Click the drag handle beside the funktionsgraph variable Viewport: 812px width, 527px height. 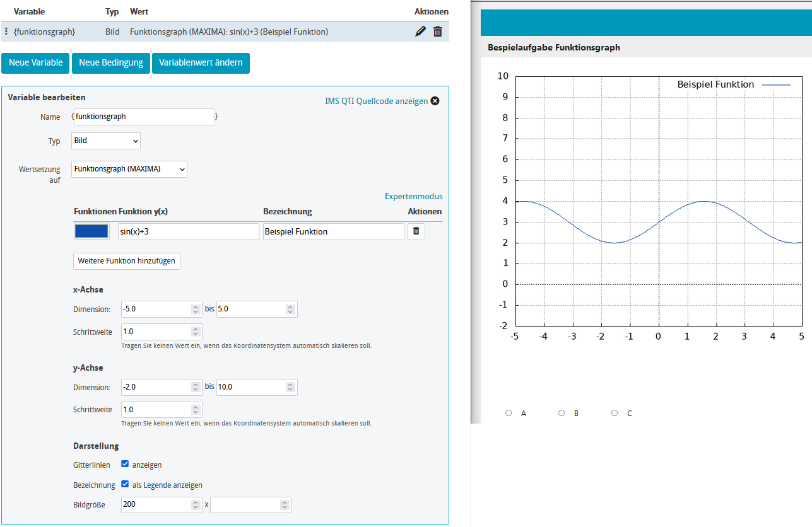(x=5, y=31)
